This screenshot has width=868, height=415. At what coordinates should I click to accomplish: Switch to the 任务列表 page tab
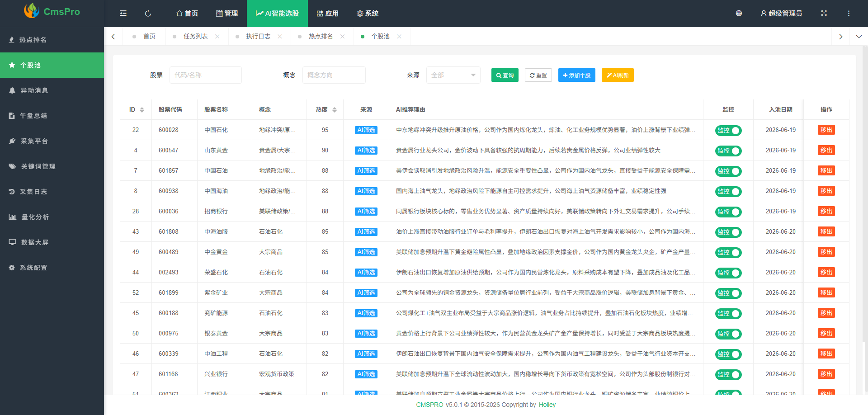tap(195, 37)
